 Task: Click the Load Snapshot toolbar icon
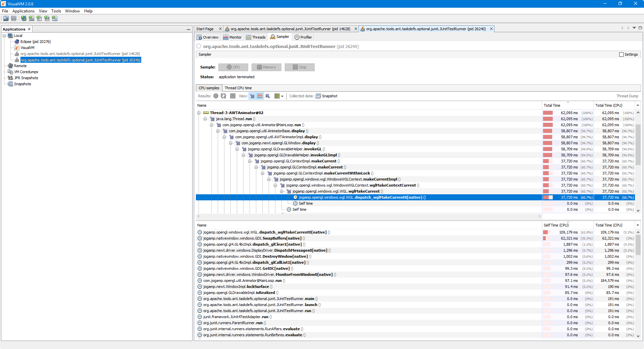6,18
